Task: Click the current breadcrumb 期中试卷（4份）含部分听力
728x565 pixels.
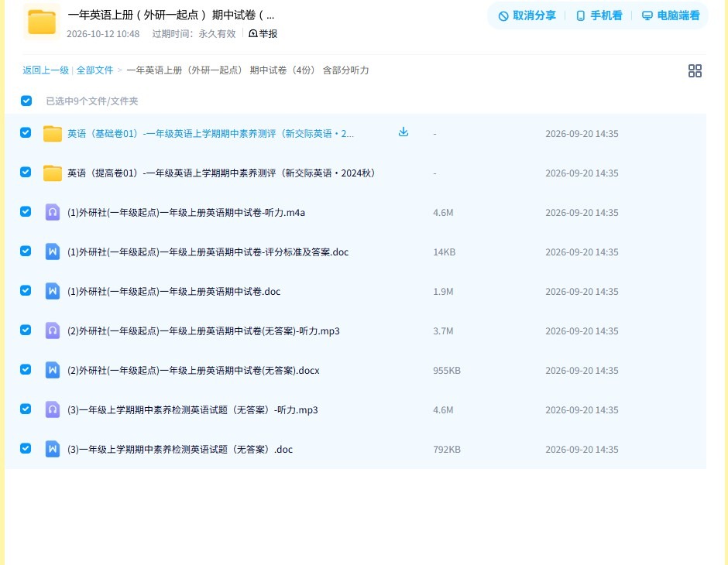Action: pos(248,70)
